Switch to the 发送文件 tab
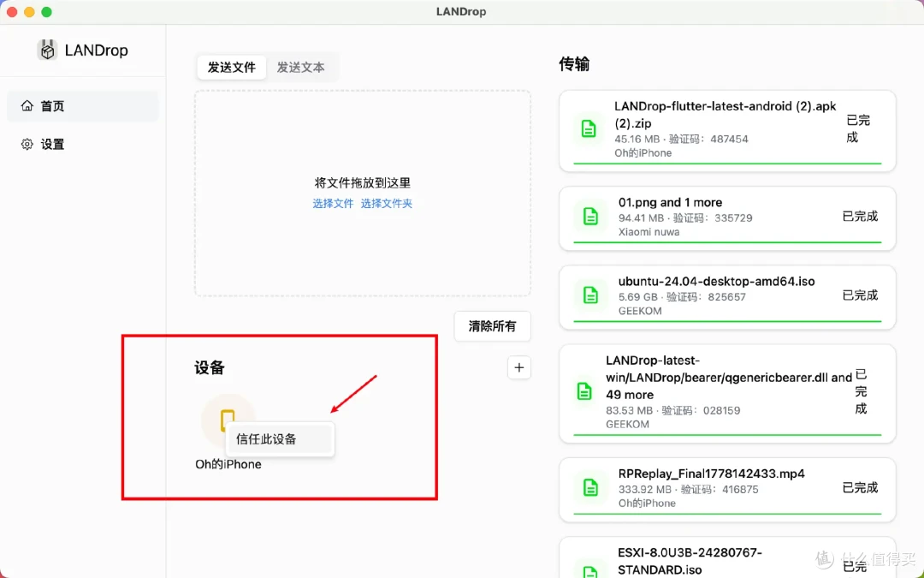 click(x=232, y=68)
